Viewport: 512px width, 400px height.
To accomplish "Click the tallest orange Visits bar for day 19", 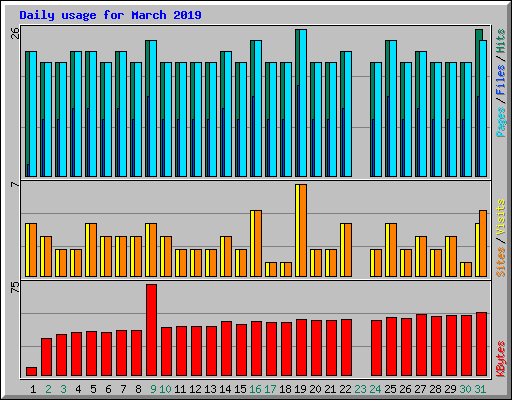I will [x=303, y=230].
